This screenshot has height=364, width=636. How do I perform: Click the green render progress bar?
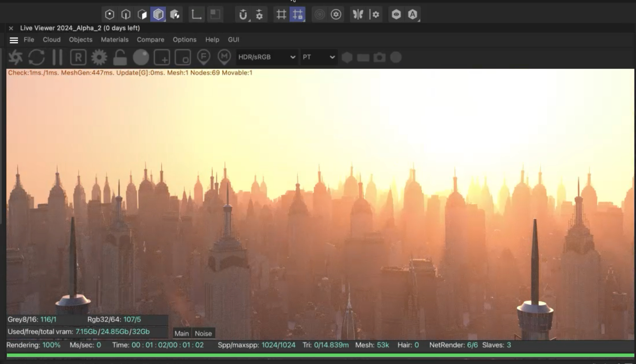click(320, 355)
